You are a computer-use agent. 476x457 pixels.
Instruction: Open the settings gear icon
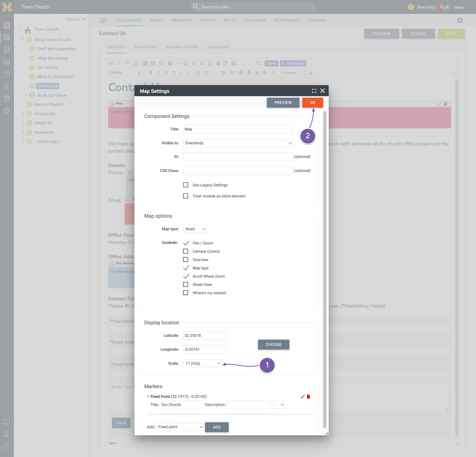[x=460, y=20]
